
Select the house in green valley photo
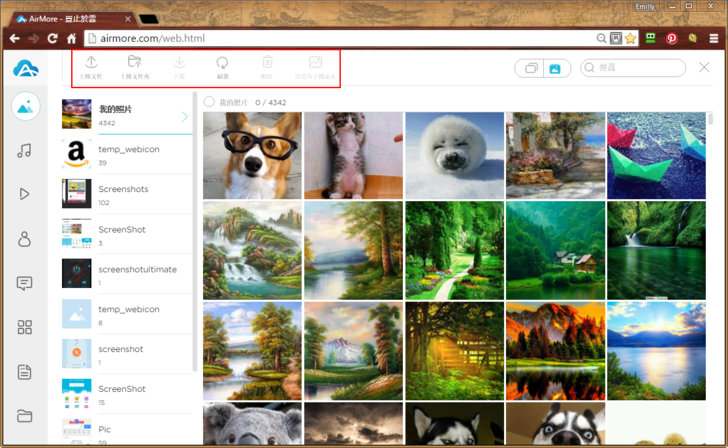tap(556, 250)
